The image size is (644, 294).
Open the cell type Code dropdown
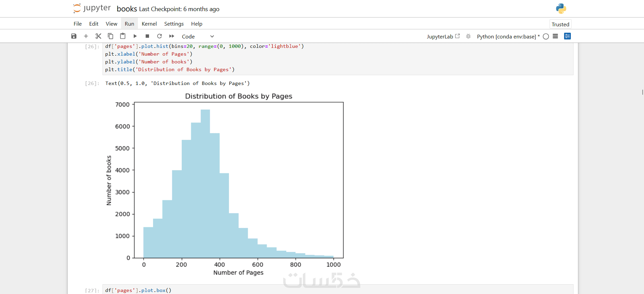(x=198, y=36)
